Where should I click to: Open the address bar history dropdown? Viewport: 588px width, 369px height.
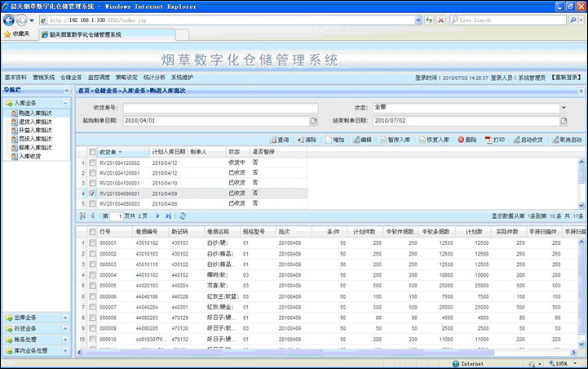coord(418,20)
